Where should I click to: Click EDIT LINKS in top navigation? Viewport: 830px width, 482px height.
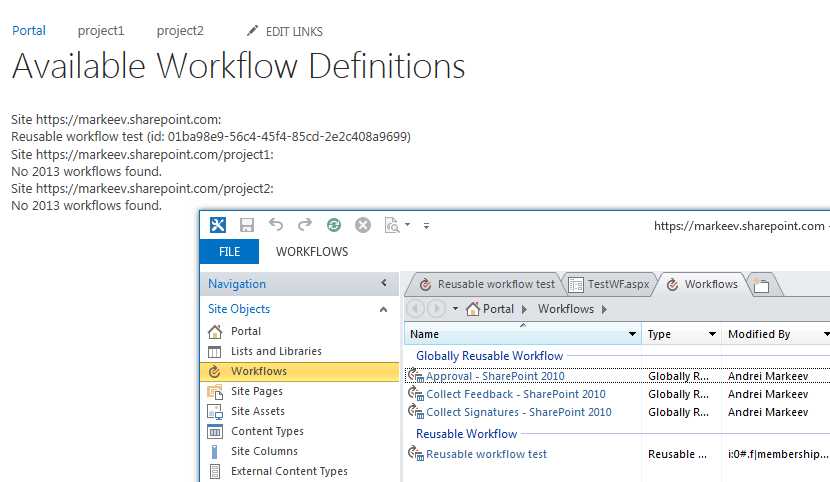[x=294, y=32]
